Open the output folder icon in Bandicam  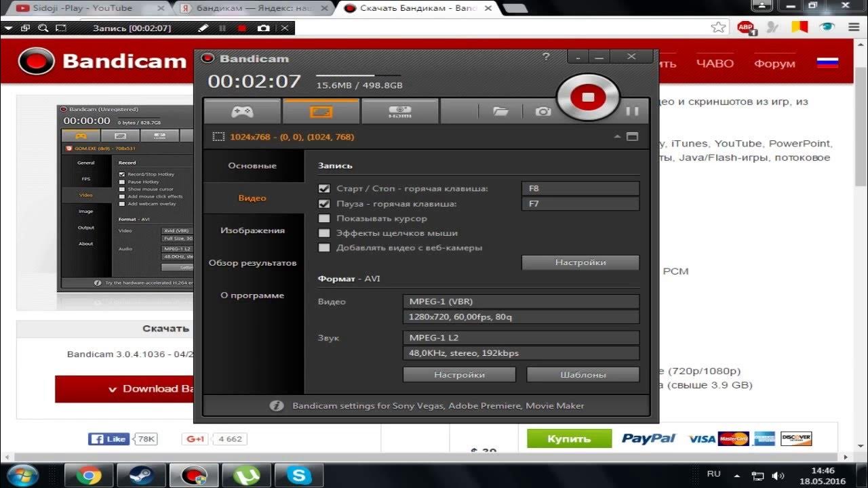[x=500, y=111]
